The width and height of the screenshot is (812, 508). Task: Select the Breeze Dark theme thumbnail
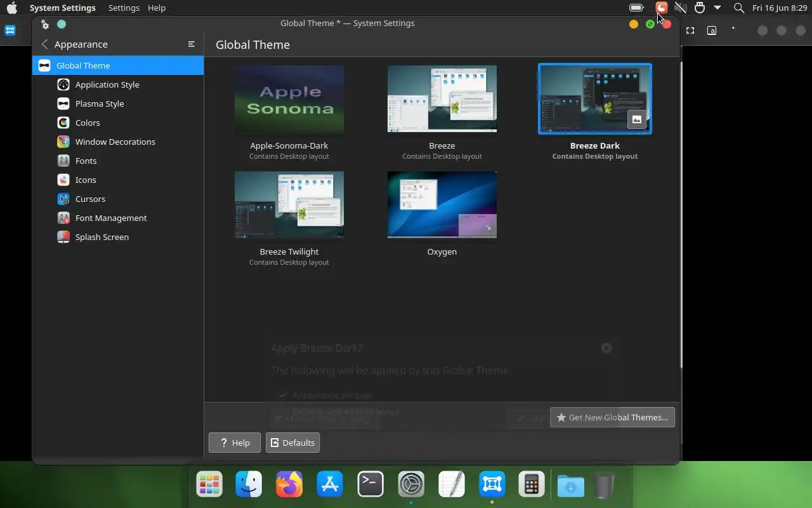point(595,99)
